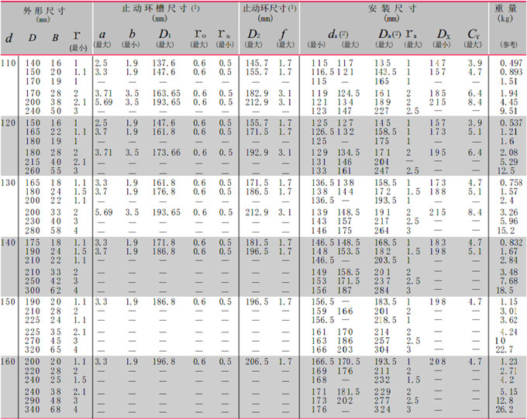Click the 重量 (kg) column header
Image resolution: width=527 pixels, height=420 pixels.
(505, 13)
